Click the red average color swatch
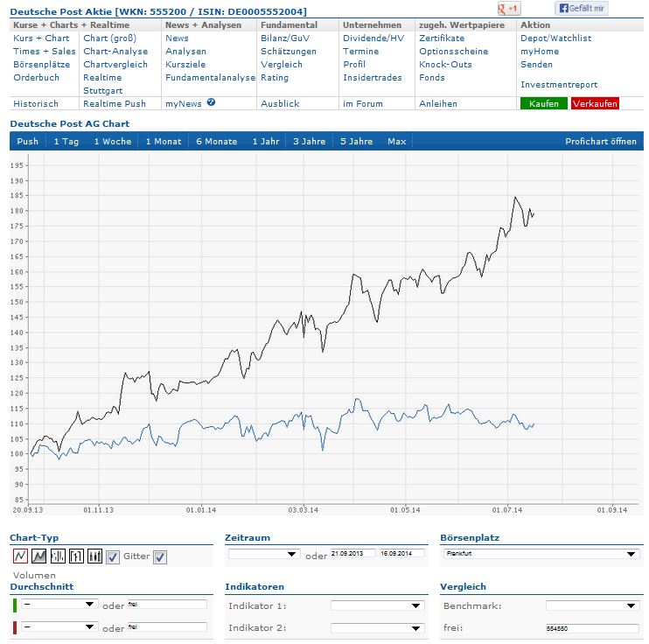 click(15, 627)
